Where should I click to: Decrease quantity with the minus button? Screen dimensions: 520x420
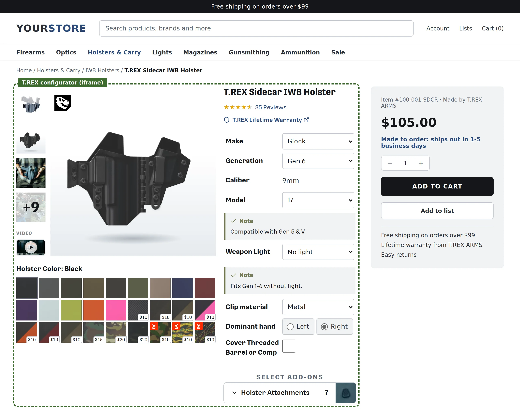point(390,163)
